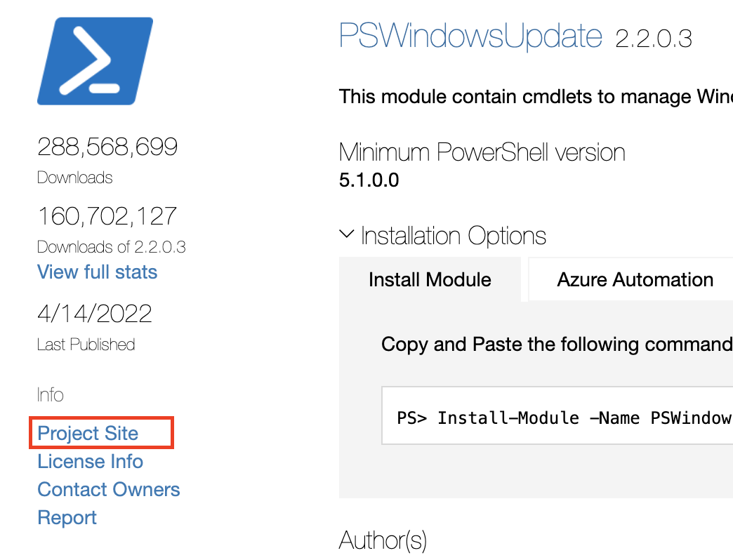The height and width of the screenshot is (560, 733).
Task: Click the 5.1.0.0 minimum version value
Action: pos(369,180)
